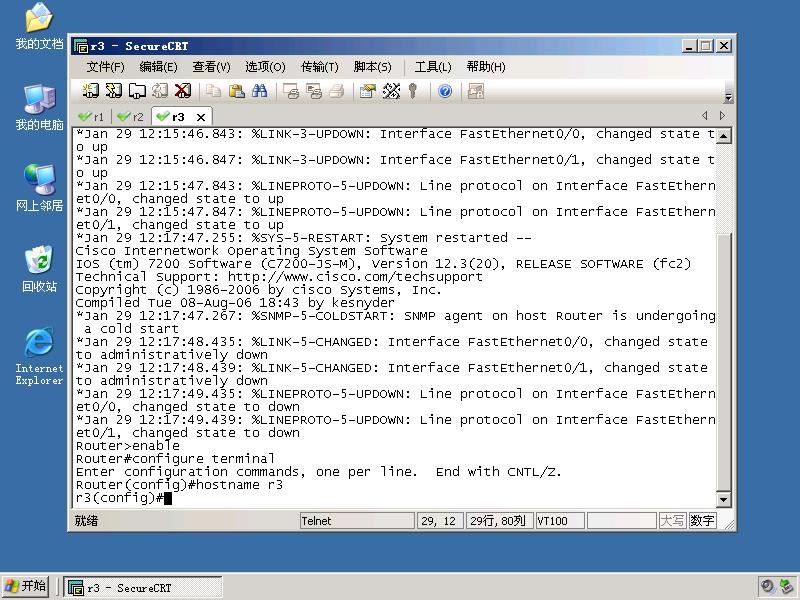Open the 传输(T) menu
This screenshot has width=800, height=600.
point(319,67)
